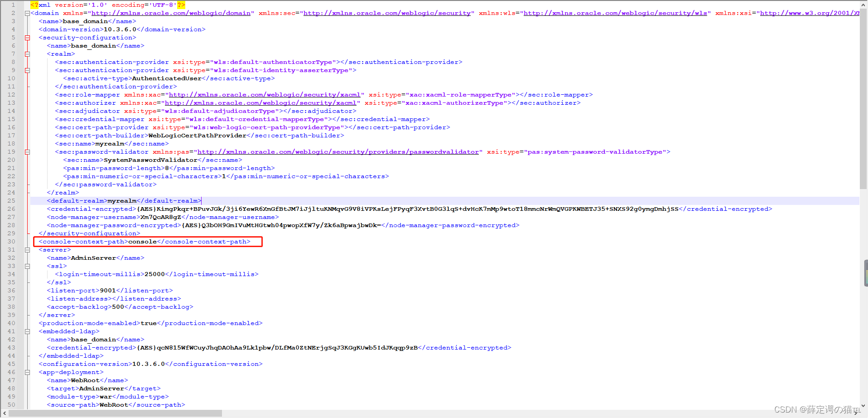Screen dimensions: 868x418
Task: Fold the sec:password-validator block
Action: click(x=27, y=152)
